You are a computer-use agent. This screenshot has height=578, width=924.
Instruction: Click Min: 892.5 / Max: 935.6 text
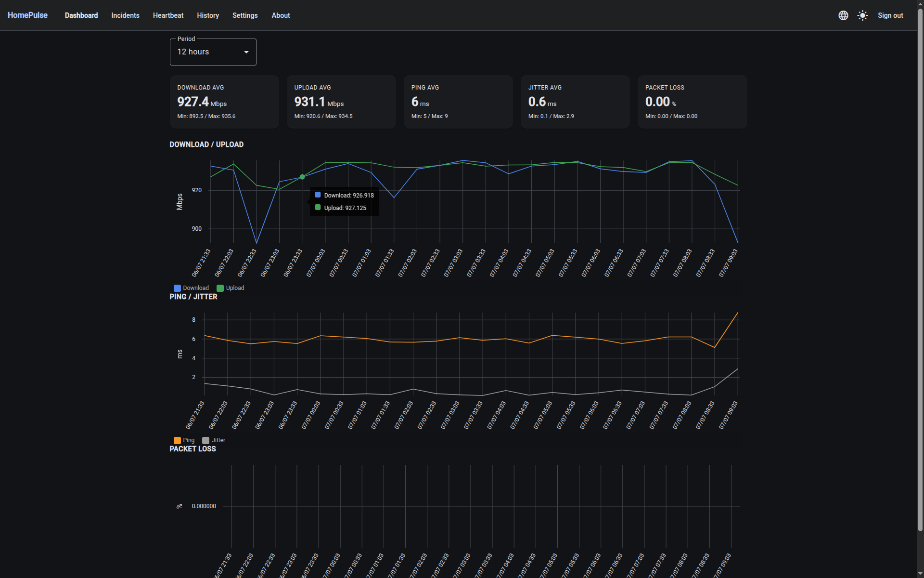(x=206, y=116)
